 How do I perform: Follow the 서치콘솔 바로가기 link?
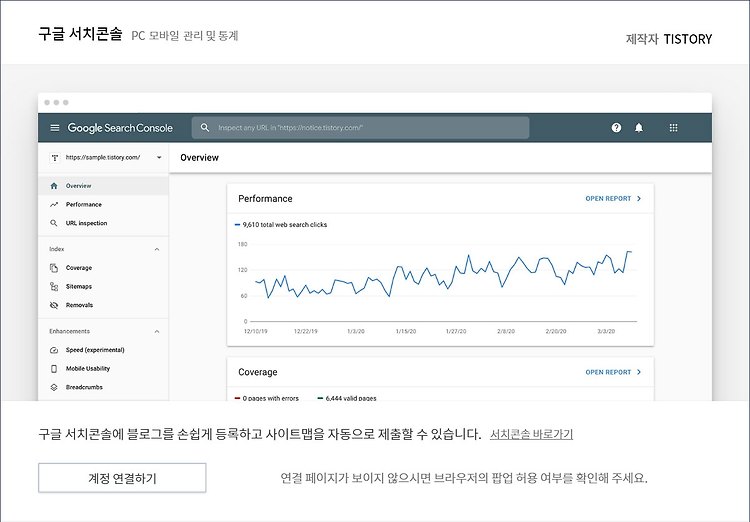(531, 434)
